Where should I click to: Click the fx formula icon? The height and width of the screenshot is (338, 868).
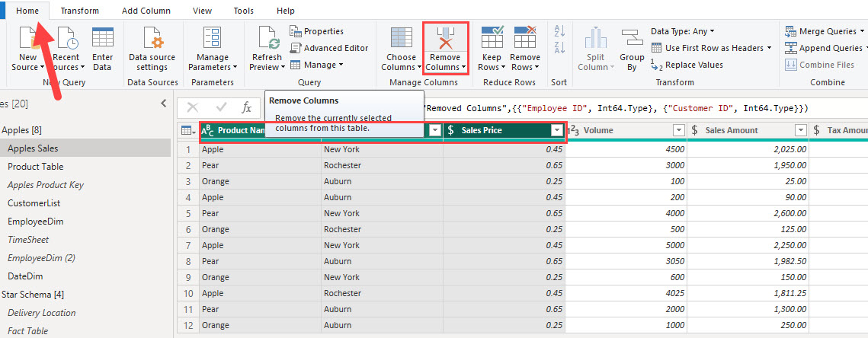pos(247,107)
